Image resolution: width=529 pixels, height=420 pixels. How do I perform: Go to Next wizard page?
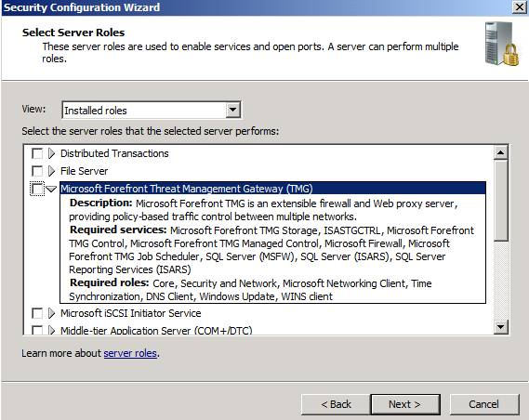[x=405, y=404]
